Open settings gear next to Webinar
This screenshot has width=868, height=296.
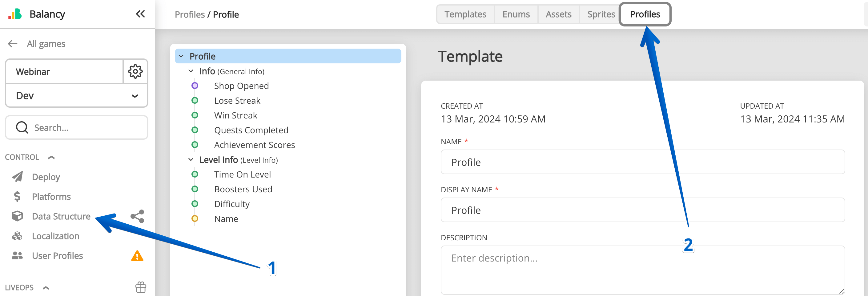(x=135, y=71)
